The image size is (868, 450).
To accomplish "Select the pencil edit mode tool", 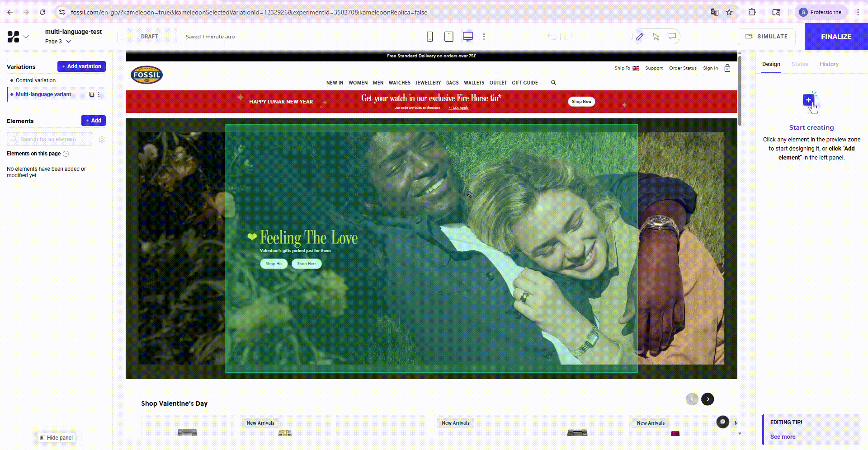I will pyautogui.click(x=639, y=37).
